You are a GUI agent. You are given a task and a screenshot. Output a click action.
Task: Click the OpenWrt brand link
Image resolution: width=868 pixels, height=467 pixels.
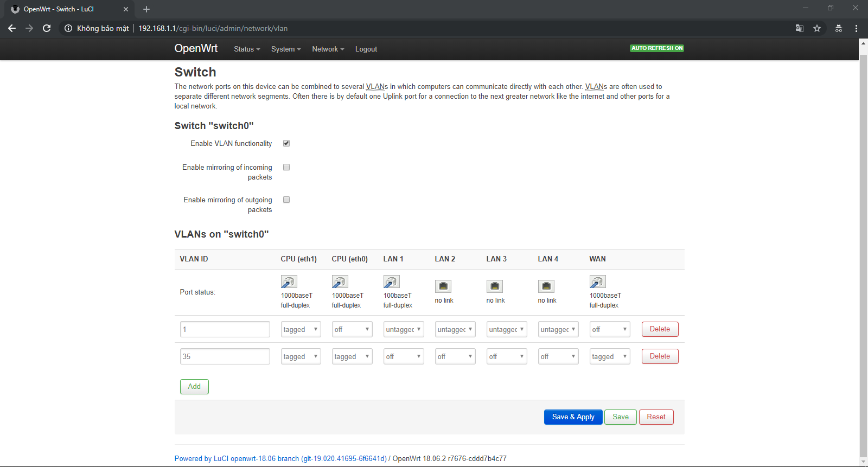pyautogui.click(x=196, y=48)
